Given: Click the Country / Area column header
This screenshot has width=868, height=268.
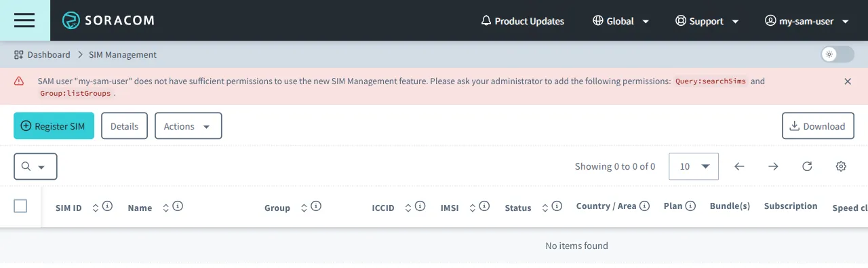Looking at the screenshot, I should pos(606,206).
